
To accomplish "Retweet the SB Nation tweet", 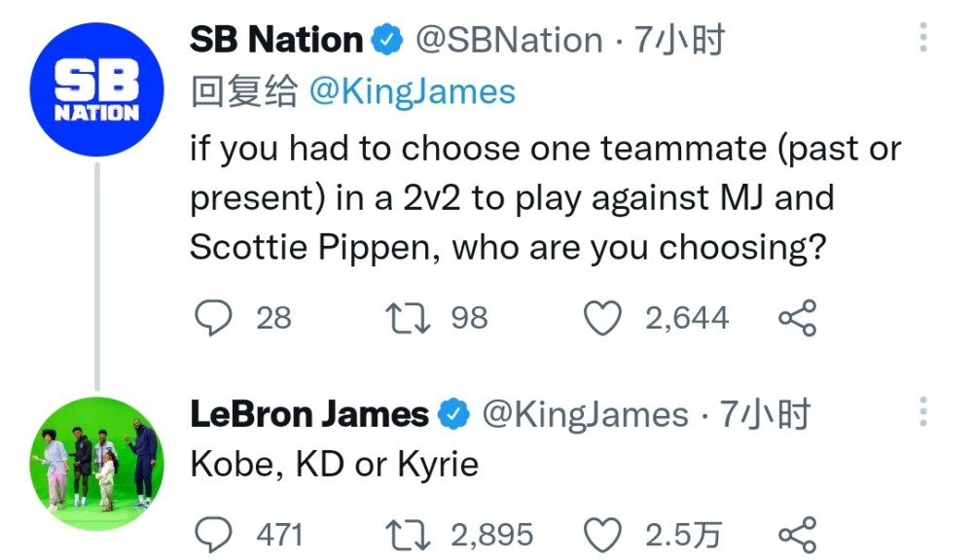I will [x=408, y=318].
